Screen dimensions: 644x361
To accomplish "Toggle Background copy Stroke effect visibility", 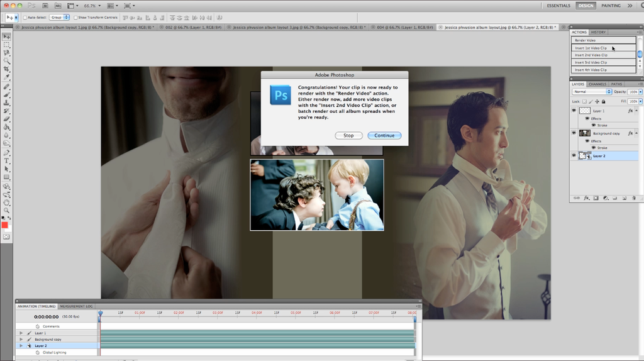I will [x=594, y=147].
